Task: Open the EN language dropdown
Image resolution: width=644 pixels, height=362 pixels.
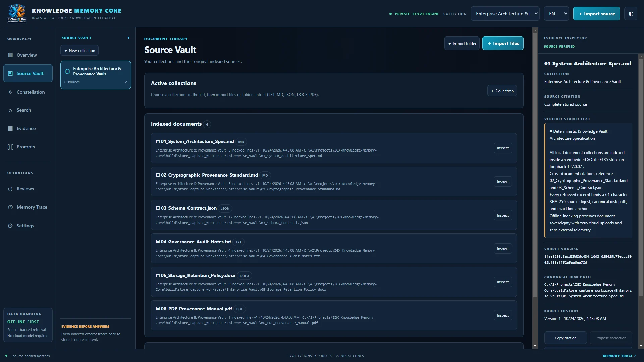Action: (556, 14)
